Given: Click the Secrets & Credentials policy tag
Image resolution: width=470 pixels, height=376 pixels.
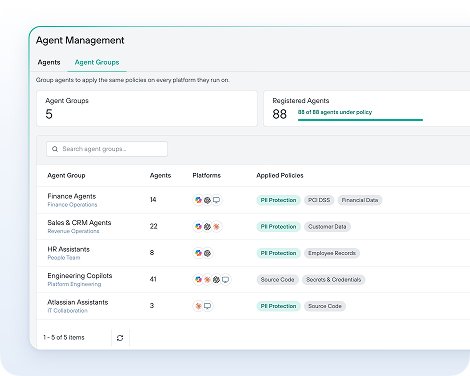Looking at the screenshot, I should (334, 280).
